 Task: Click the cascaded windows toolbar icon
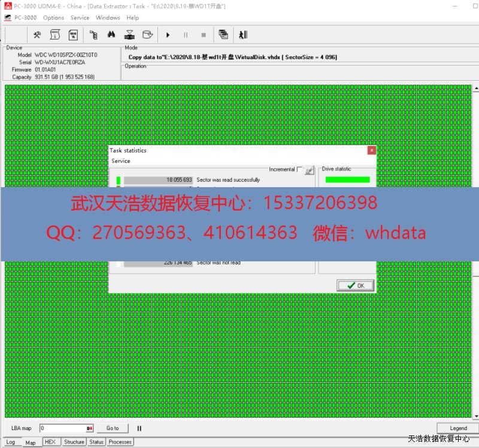[223, 35]
